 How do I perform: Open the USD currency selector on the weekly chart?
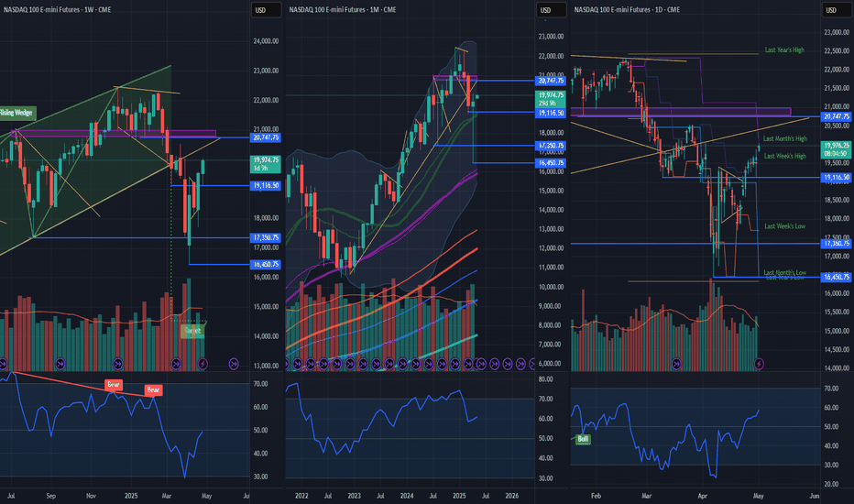[x=266, y=10]
